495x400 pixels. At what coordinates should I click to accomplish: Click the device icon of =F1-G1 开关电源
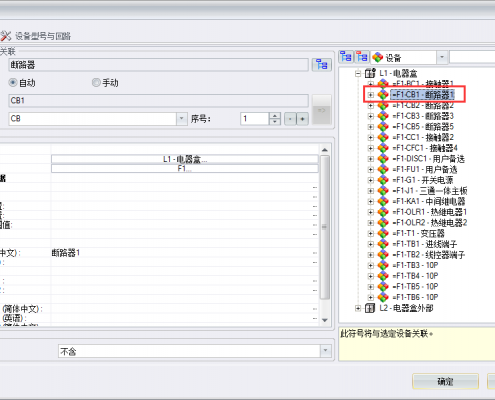[x=383, y=180]
